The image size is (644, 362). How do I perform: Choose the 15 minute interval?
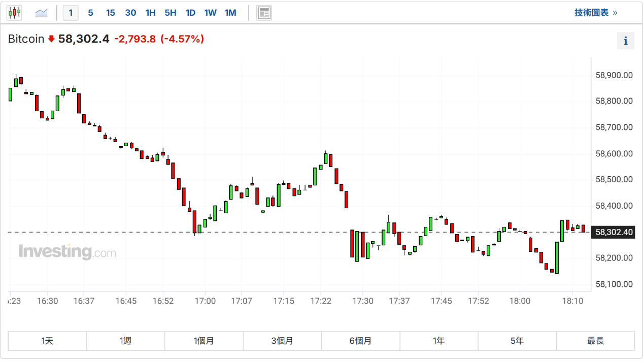[110, 13]
